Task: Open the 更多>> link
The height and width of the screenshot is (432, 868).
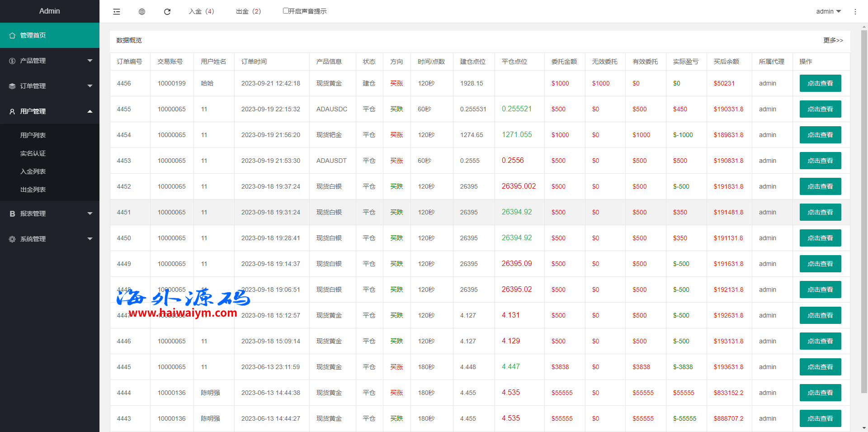Action: tap(833, 40)
